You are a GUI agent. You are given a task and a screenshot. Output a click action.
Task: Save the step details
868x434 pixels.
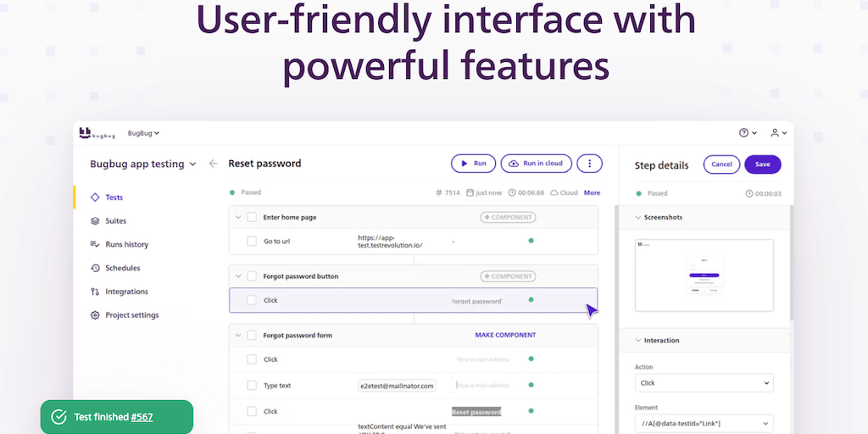click(x=762, y=164)
